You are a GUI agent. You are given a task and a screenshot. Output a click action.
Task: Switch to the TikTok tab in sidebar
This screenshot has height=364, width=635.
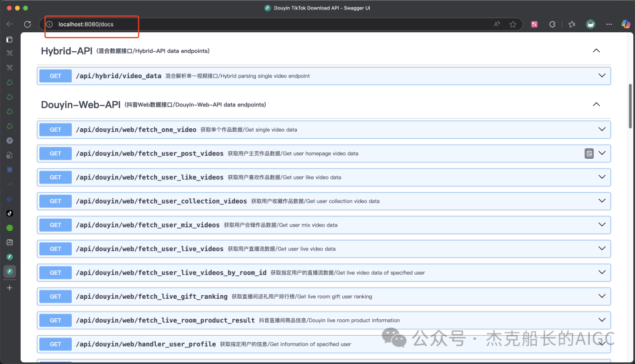click(x=10, y=213)
